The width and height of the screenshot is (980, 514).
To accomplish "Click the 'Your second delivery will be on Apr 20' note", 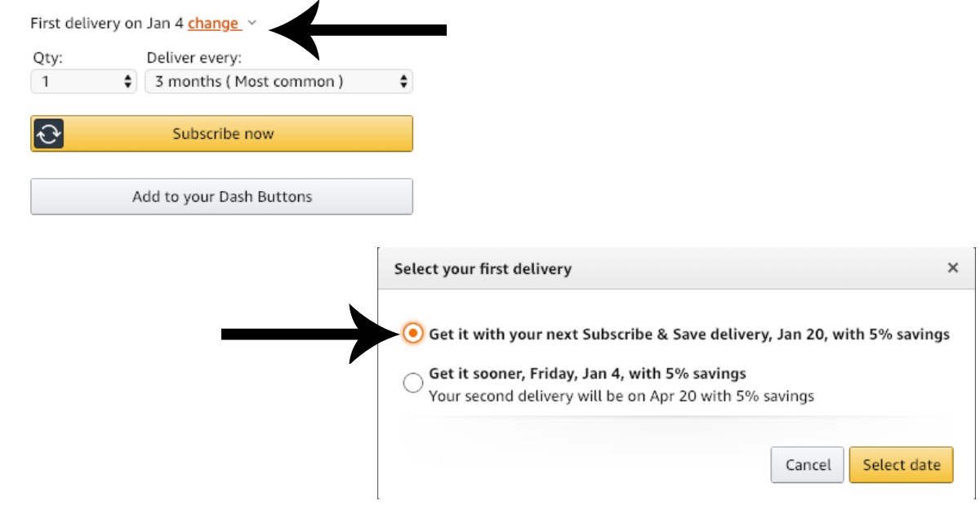I will coord(621,397).
